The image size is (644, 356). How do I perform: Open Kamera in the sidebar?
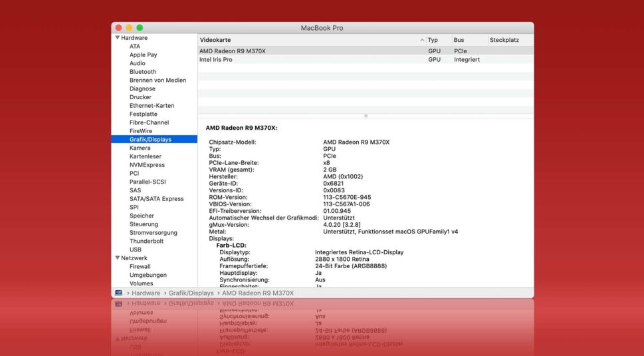[140, 148]
